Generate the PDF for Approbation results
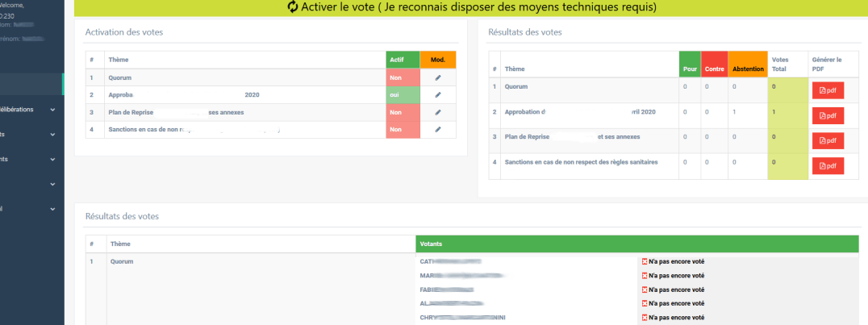The height and width of the screenshot is (325, 868). pyautogui.click(x=828, y=115)
